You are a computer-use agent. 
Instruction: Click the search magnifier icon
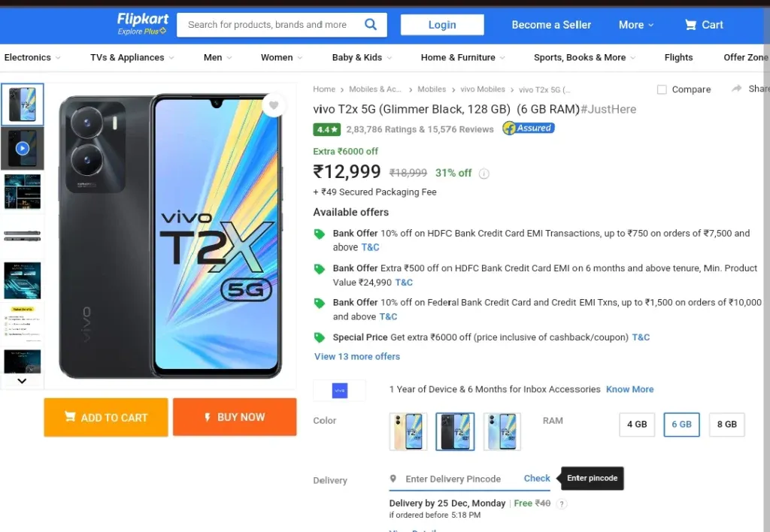371,24
